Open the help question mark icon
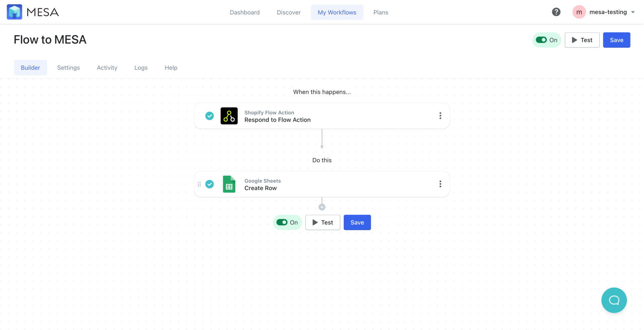 click(556, 12)
